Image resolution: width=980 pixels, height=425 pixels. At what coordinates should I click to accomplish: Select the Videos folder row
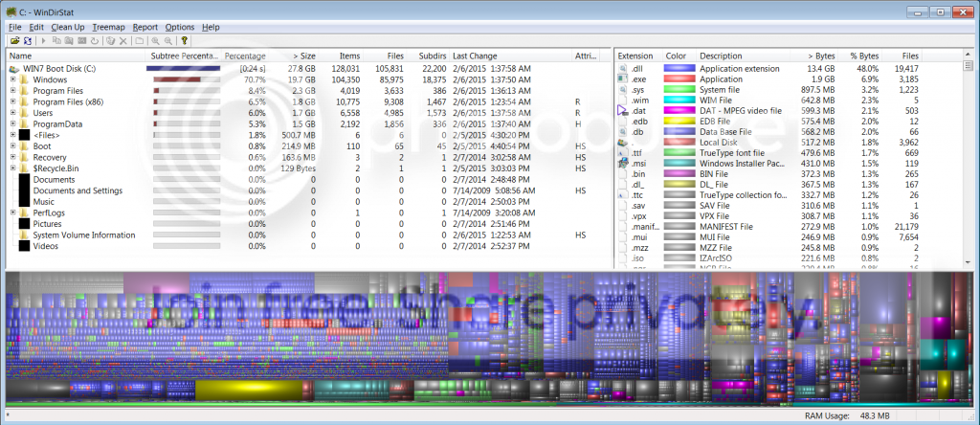point(306,246)
